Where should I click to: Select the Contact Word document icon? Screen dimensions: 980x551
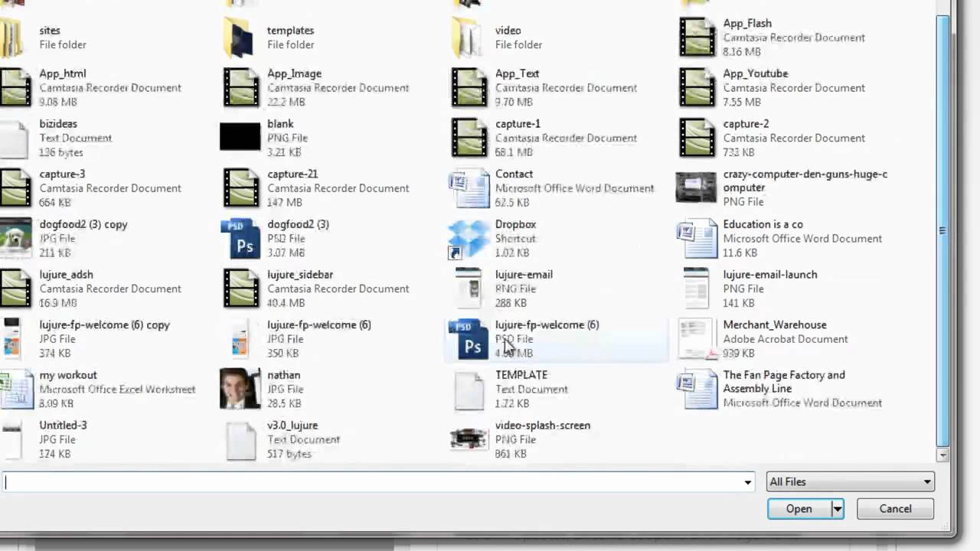tap(469, 188)
